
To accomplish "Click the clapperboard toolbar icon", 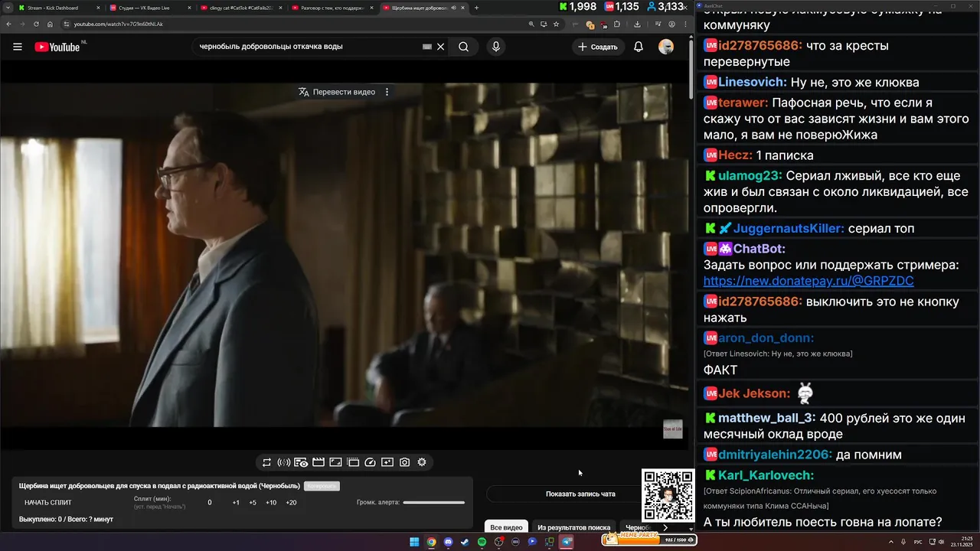I will pos(318,462).
